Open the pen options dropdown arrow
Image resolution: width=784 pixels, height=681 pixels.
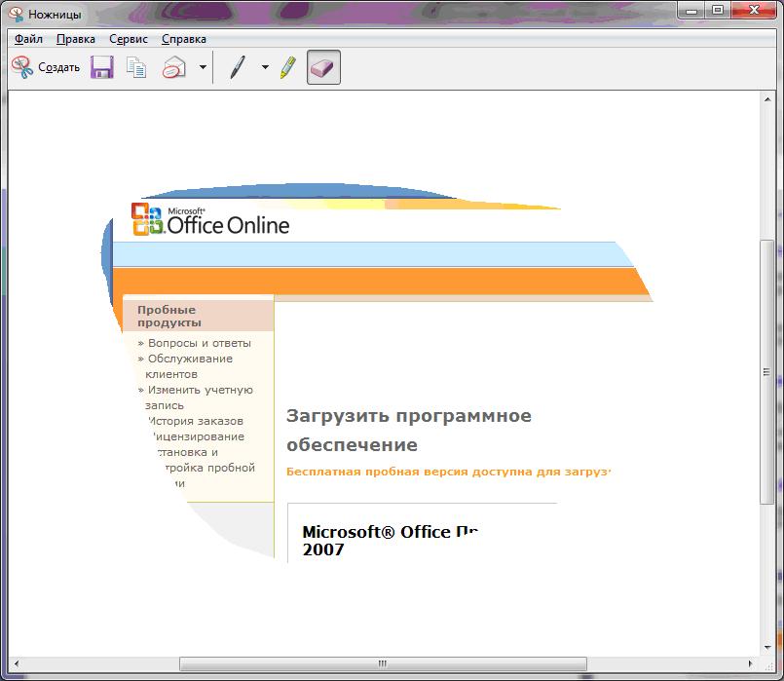point(265,67)
